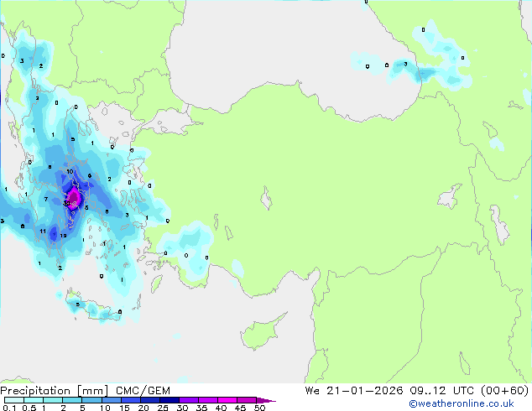Click the 0.1–0.5 mm legend swatch
The image size is (532, 411).
[x=14, y=400]
